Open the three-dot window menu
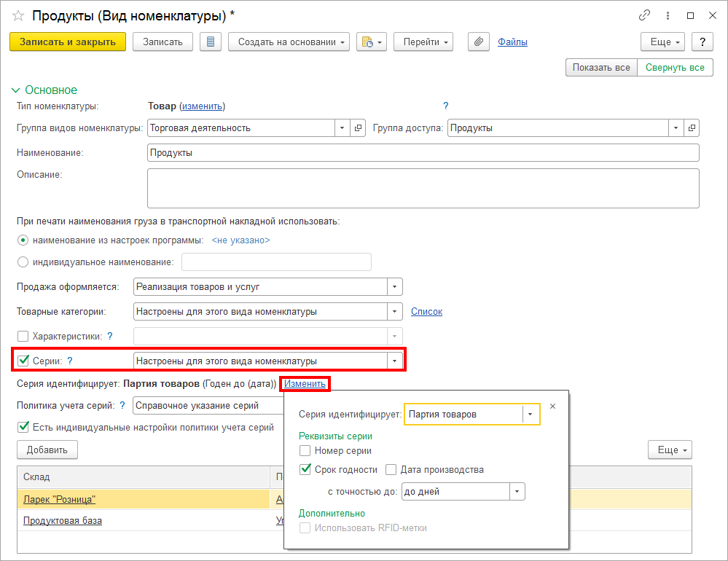Viewport: 728px width, 561px height. click(x=668, y=15)
